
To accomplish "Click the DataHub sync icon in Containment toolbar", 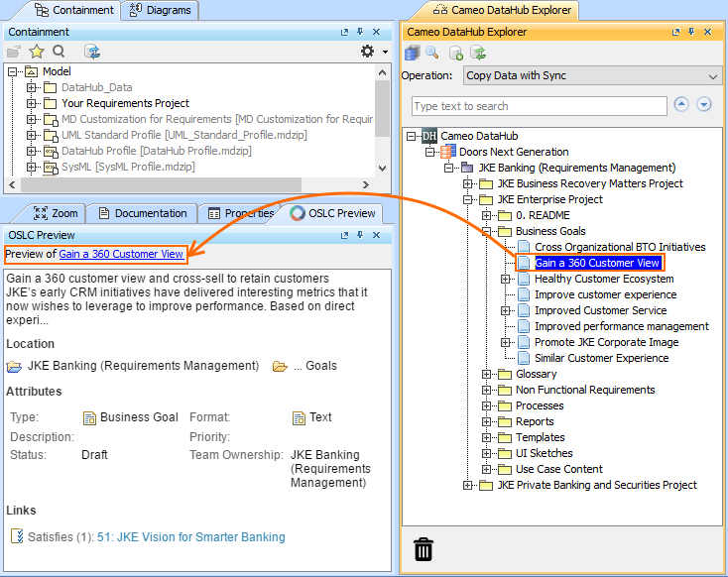I will pos(92,52).
